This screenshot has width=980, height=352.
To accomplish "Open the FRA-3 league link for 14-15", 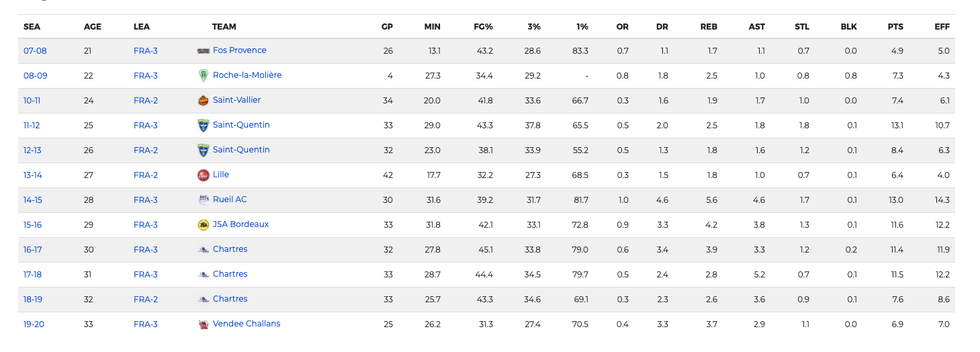I will point(146,200).
